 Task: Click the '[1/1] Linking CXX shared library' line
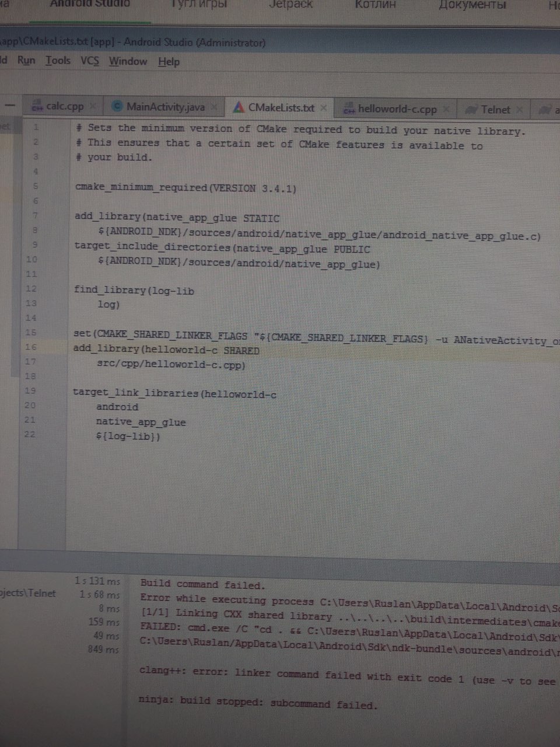350,618
